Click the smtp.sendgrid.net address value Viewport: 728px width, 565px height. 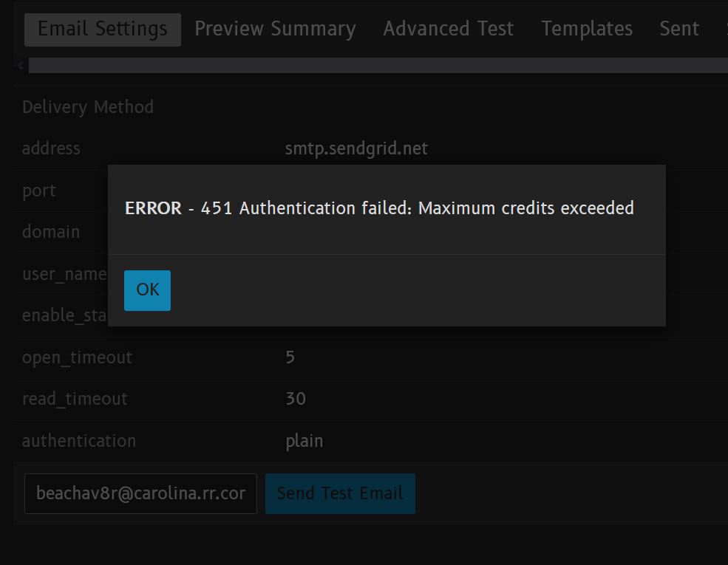tap(356, 148)
